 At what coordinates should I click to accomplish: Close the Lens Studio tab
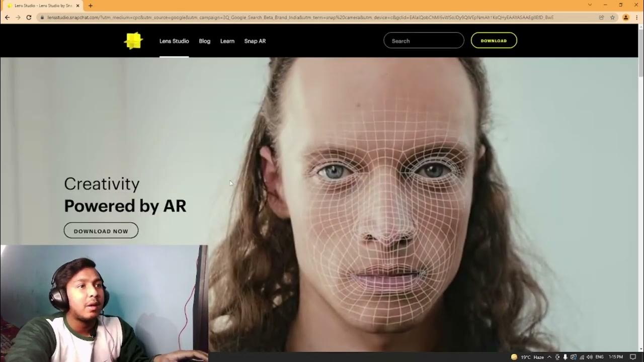click(x=78, y=6)
